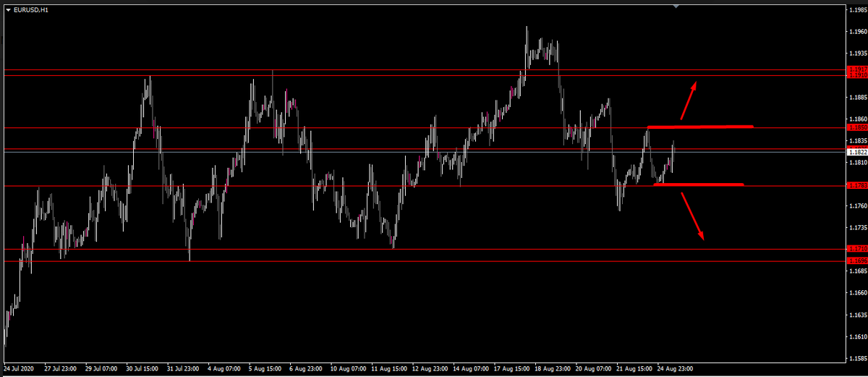Click the 1.1910 red price label
This screenshot has height=377, width=868.
pos(856,75)
